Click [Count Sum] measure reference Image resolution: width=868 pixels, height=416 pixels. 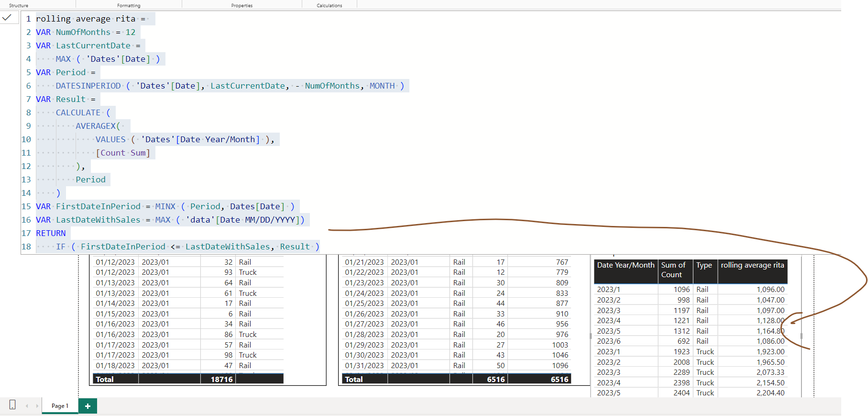click(123, 153)
